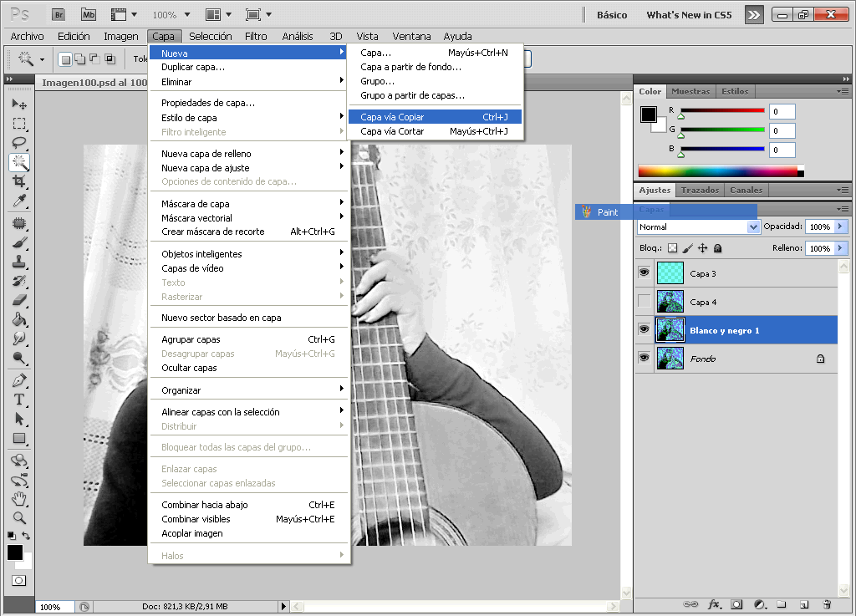856x616 pixels.
Task: Hide the Blanco y negro 1 layer
Action: pos(645,329)
